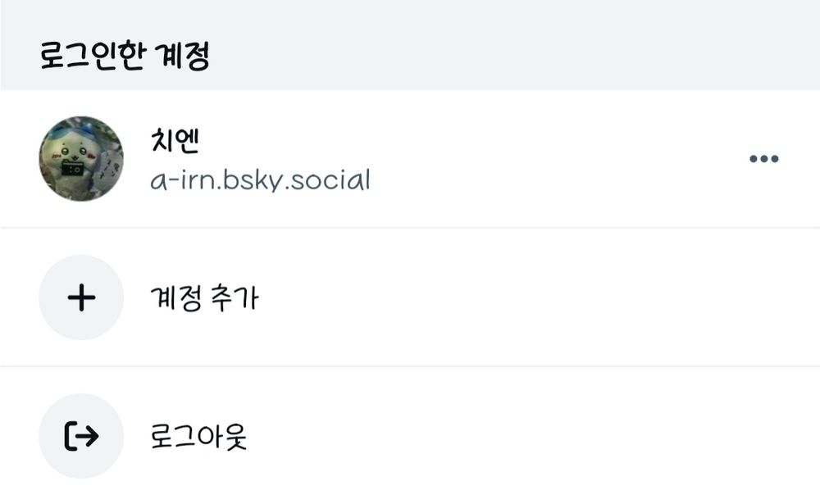Sign out using the bracket-arrow icon

[x=81, y=436]
